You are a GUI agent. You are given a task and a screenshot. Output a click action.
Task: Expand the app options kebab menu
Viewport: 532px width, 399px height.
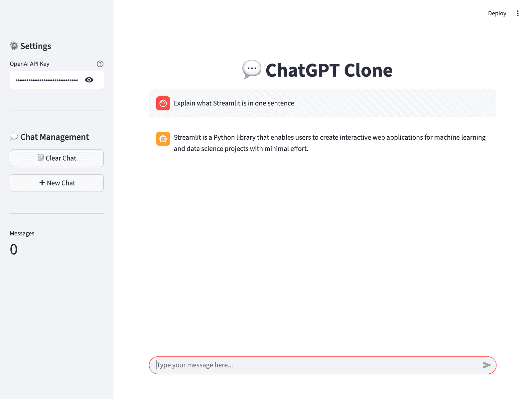pyautogui.click(x=518, y=13)
